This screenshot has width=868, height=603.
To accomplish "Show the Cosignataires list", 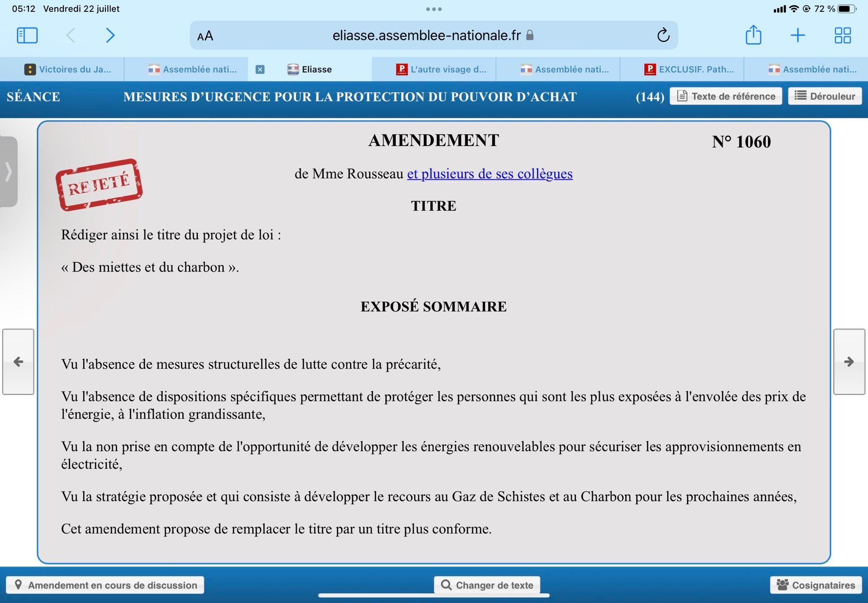I will tap(816, 585).
